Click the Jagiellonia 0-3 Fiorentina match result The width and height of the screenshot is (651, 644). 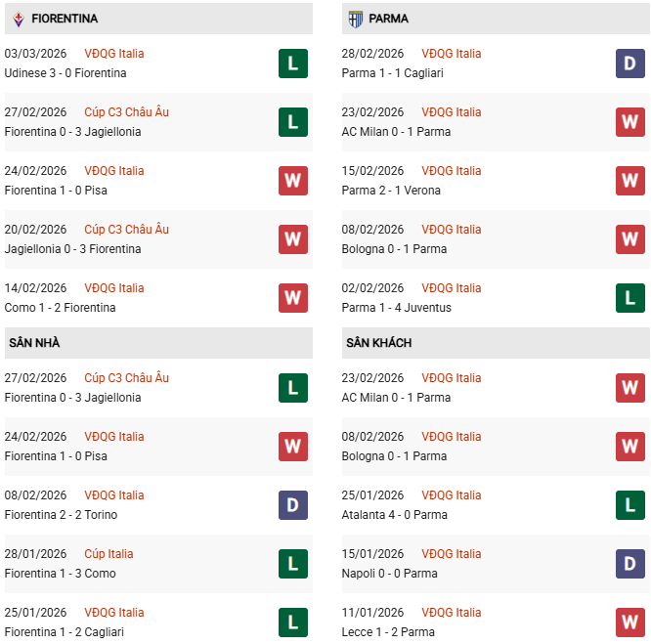72,249
